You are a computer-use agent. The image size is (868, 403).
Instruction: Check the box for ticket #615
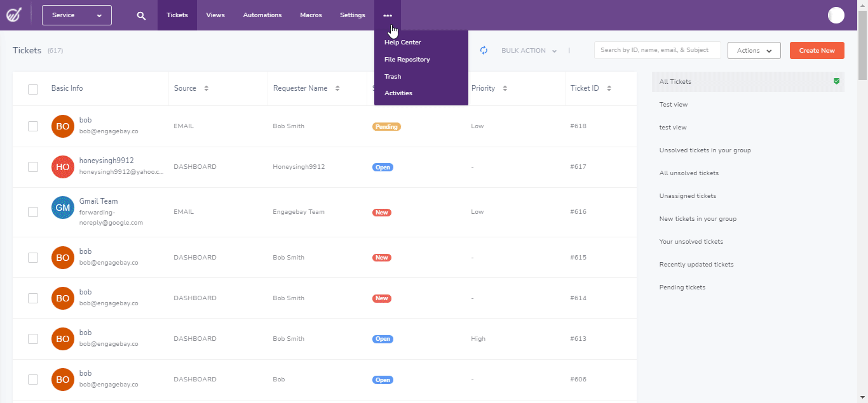coord(33,258)
